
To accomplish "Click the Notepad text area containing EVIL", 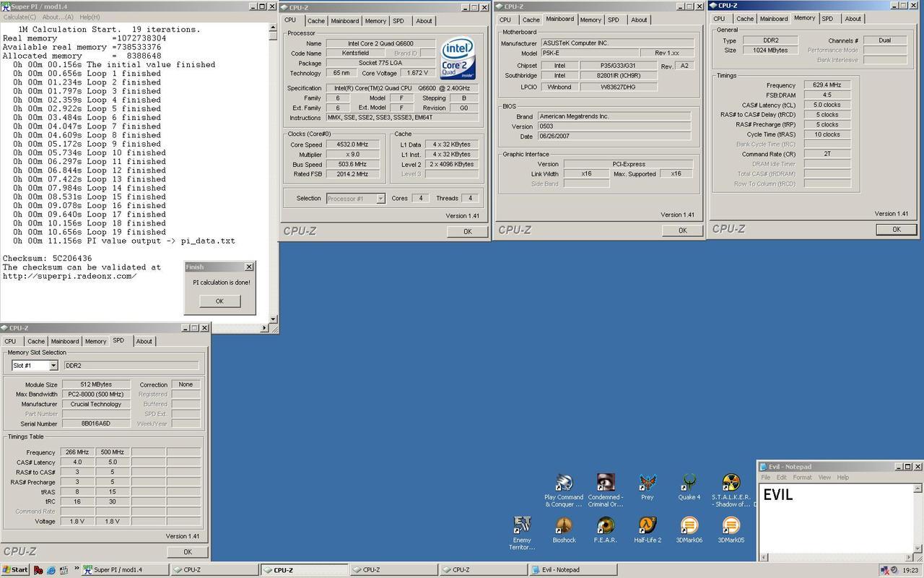I will (837, 519).
